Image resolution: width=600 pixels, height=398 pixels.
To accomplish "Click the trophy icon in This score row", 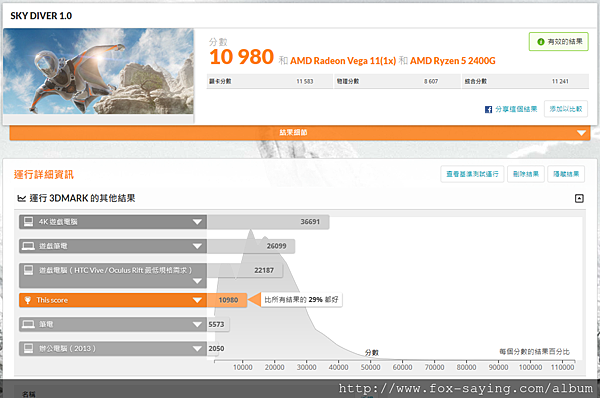I will (28, 300).
